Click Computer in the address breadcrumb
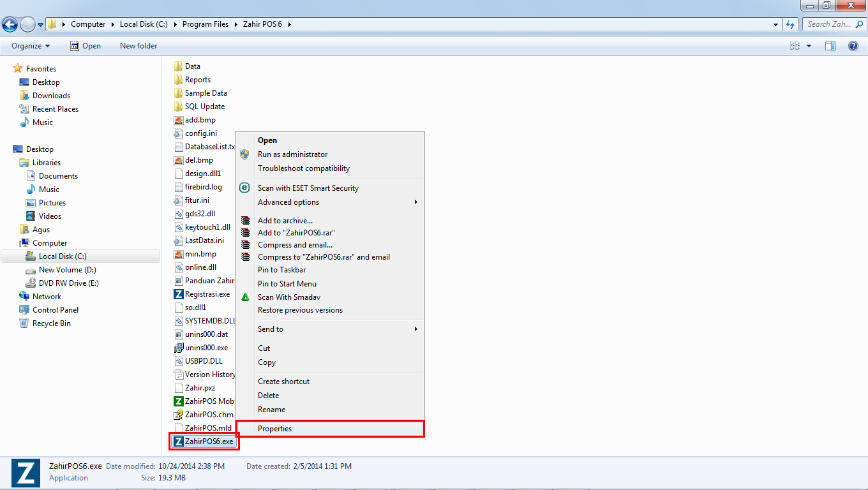 click(88, 24)
